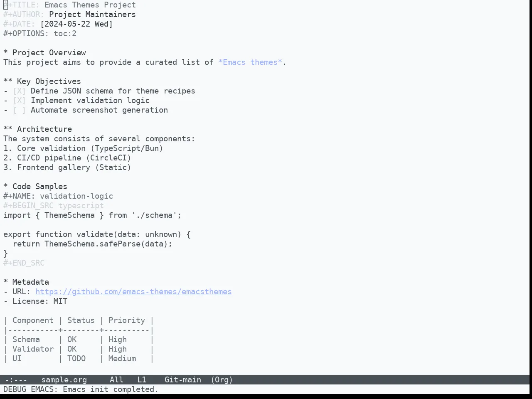
Task: Click the 'Git-main' version control indicator
Action: point(183,380)
